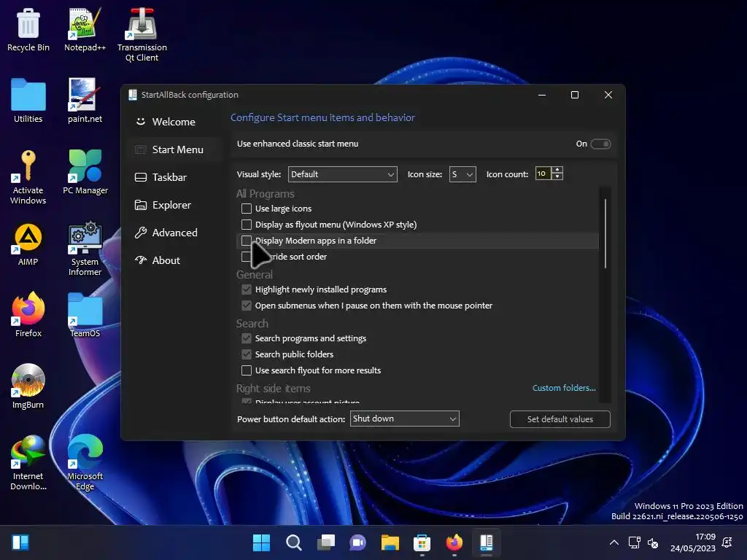Select the Utilities folder icon

[28, 101]
